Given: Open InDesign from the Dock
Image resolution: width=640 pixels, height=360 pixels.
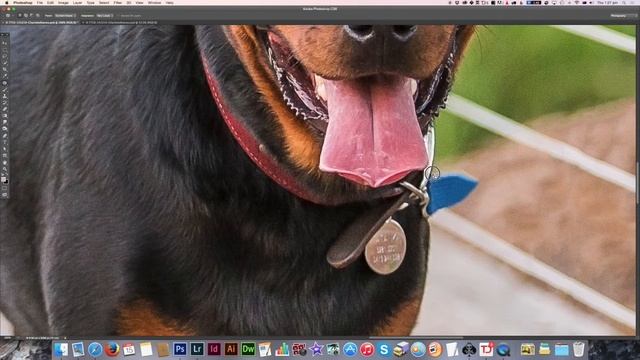Looking at the screenshot, I should (x=214, y=349).
